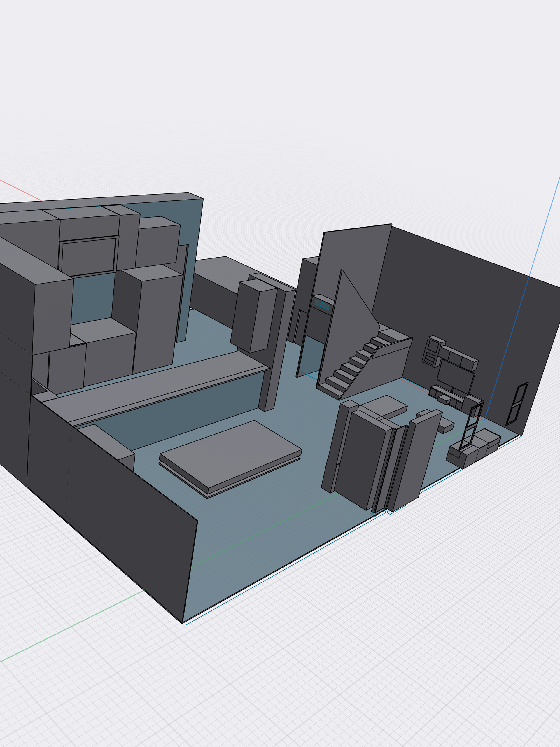Viewport: 560px width, 747px height.
Task: Click the red axis line at upper left
Action: tap(20, 190)
